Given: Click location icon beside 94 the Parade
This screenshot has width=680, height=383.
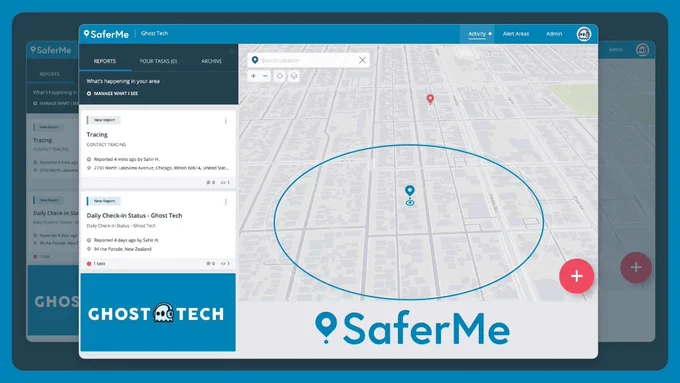Looking at the screenshot, I should pyautogui.click(x=89, y=249).
